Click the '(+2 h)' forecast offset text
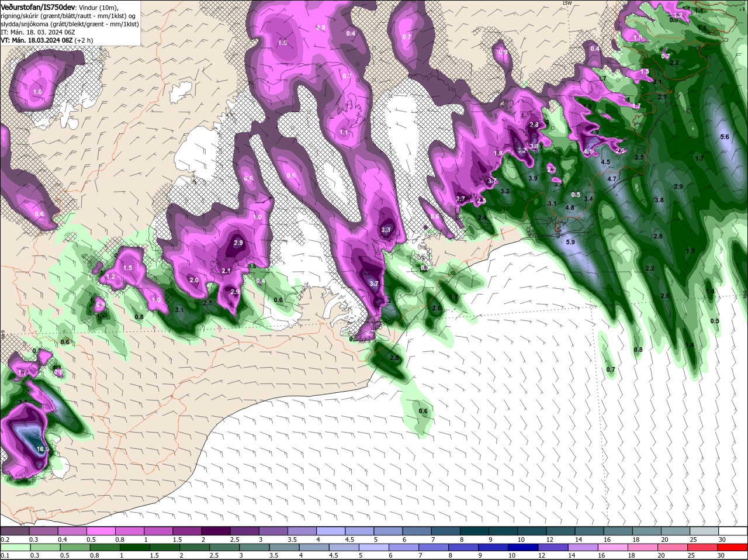Viewport: 748px width, 560px height. click(x=85, y=40)
